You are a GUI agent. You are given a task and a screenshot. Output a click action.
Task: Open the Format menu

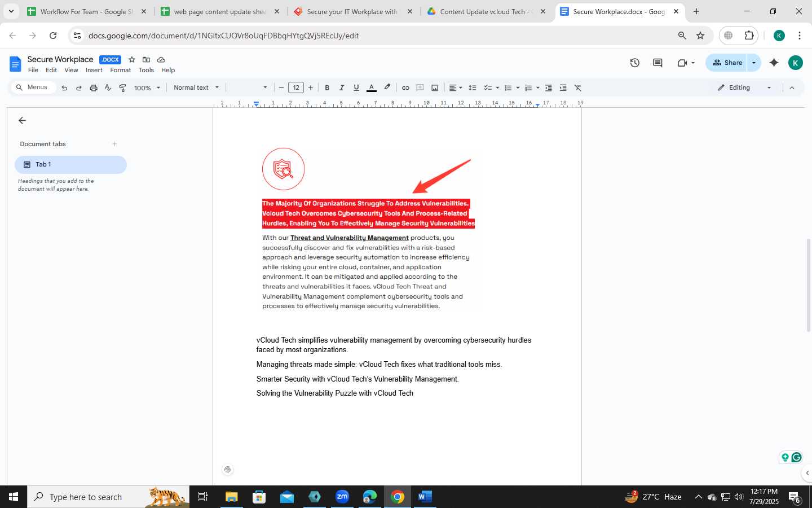point(121,70)
